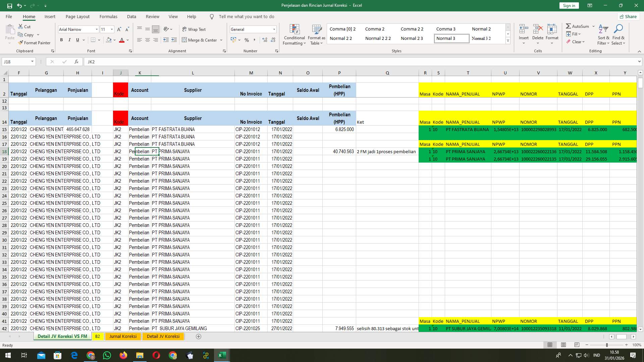Increase decimal places
644x362 pixels.
coord(265,40)
